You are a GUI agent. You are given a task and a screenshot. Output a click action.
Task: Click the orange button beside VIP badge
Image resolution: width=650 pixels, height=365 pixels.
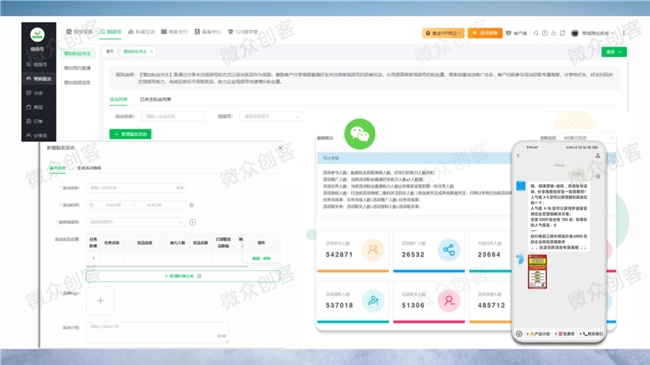tap(485, 33)
